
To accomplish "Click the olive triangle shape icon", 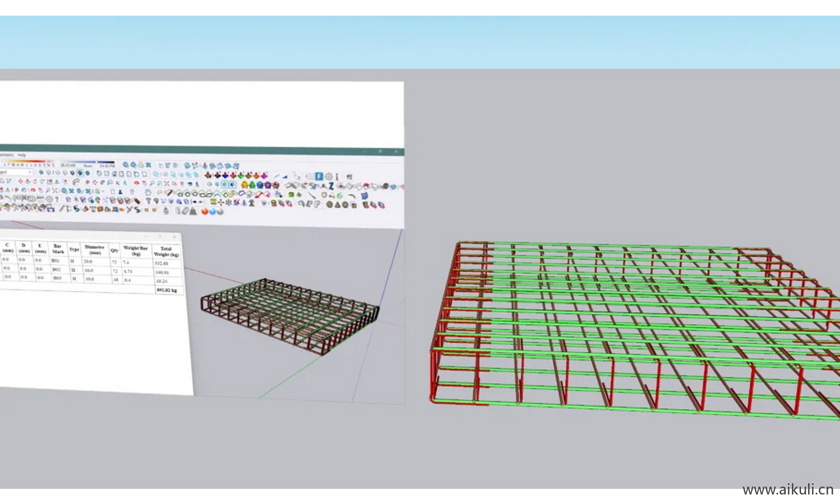I will point(338,205).
